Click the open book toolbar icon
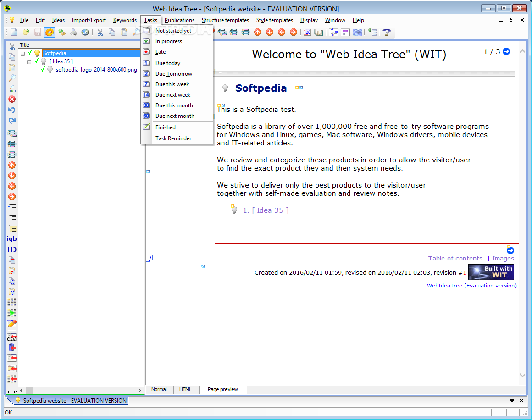Viewport: 532px width, 420px height. pos(319,32)
